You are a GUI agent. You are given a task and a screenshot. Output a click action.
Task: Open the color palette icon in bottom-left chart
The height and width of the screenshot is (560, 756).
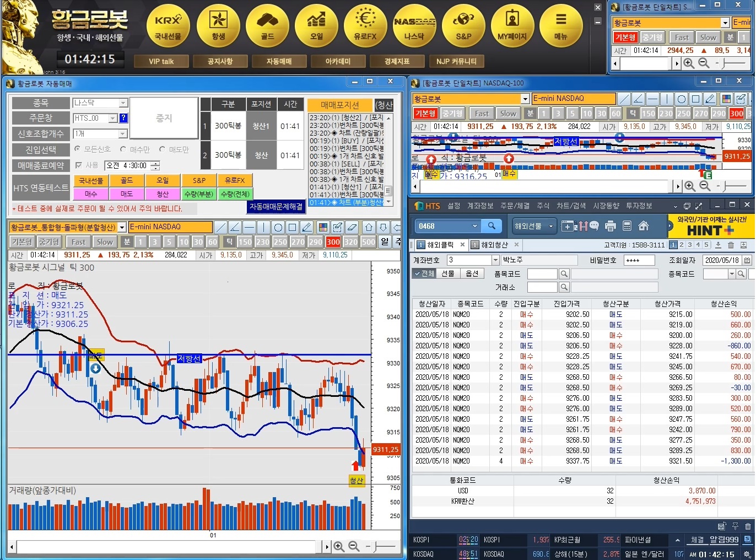tap(323, 227)
